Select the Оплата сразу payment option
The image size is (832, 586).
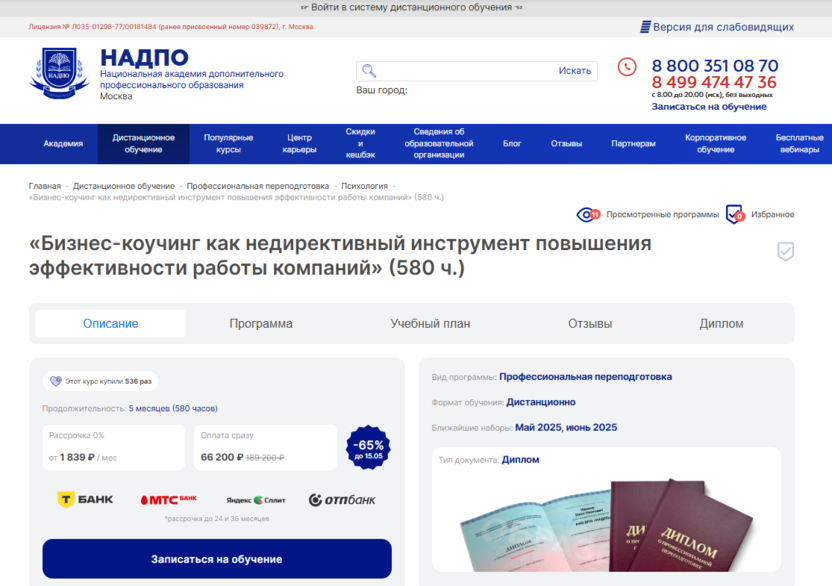[265, 447]
